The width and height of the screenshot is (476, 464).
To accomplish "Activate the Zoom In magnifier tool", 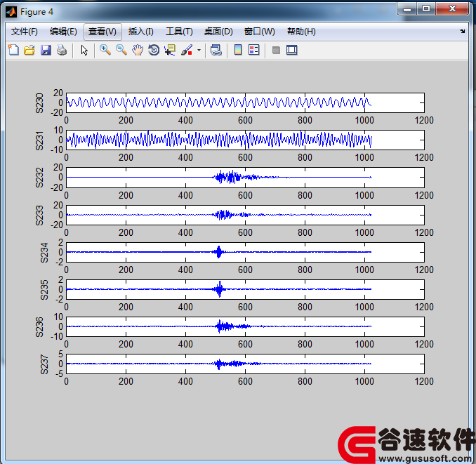I will pos(105,50).
